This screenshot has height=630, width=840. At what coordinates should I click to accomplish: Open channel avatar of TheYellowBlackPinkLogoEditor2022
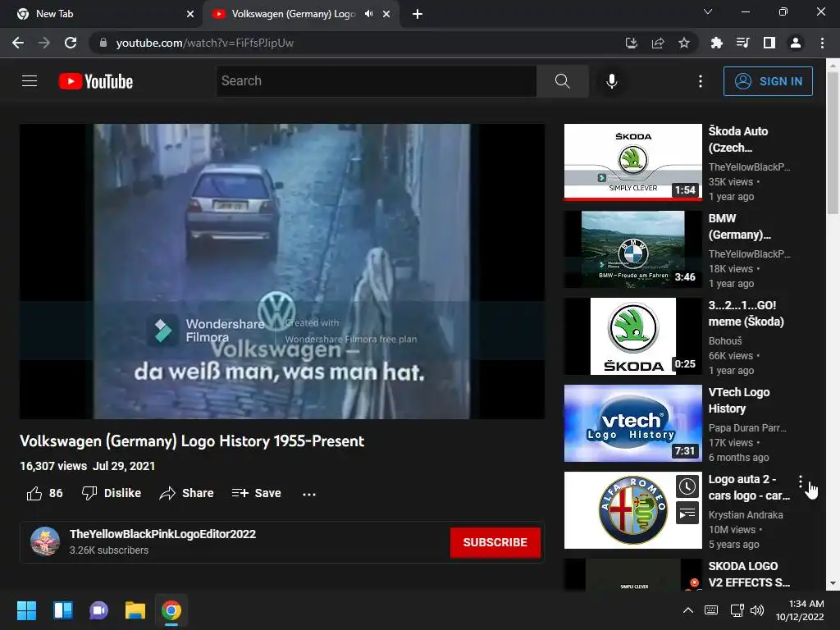tap(45, 541)
